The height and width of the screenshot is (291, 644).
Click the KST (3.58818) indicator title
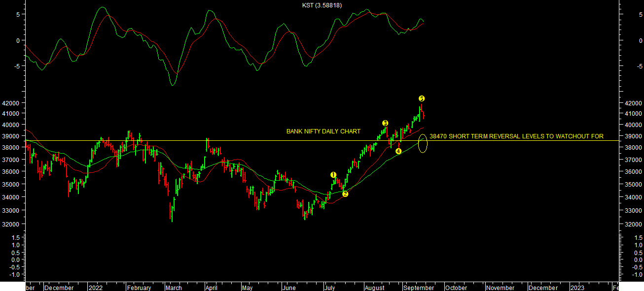click(x=322, y=5)
